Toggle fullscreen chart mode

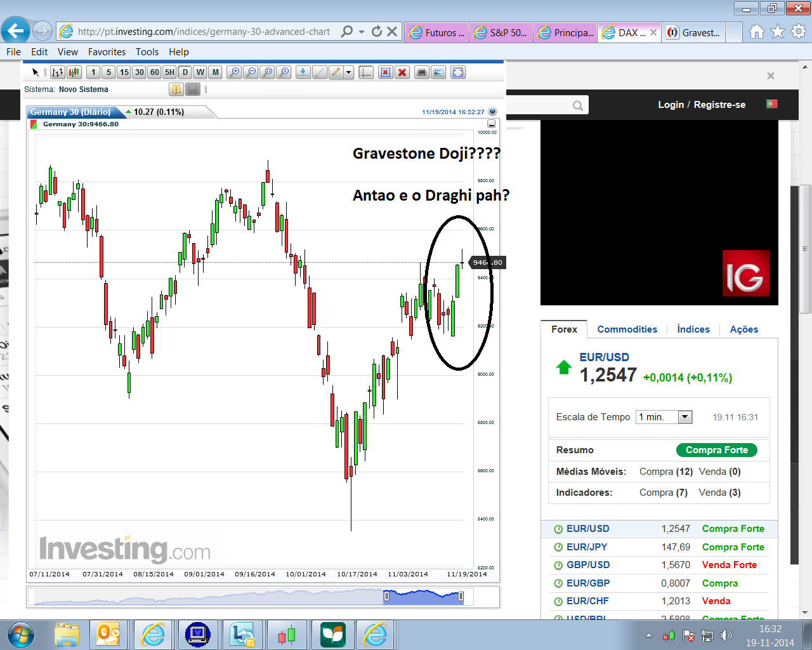coord(458,72)
